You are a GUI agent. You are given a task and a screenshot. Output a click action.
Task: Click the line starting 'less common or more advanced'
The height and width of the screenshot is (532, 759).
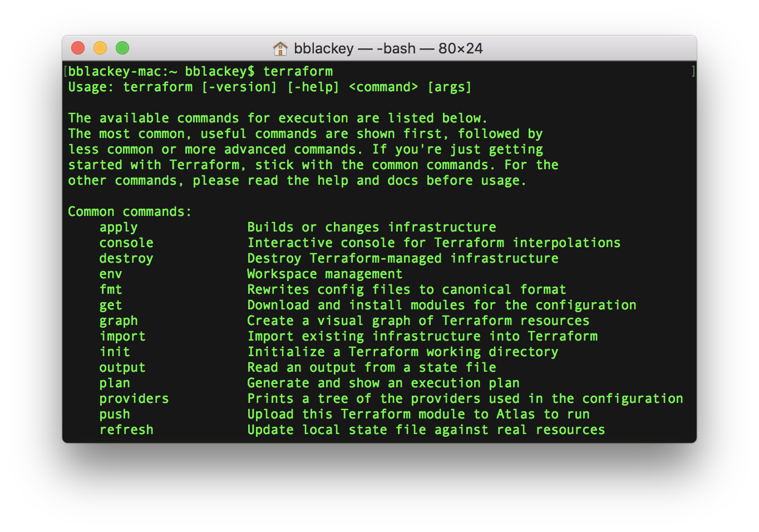305,149
